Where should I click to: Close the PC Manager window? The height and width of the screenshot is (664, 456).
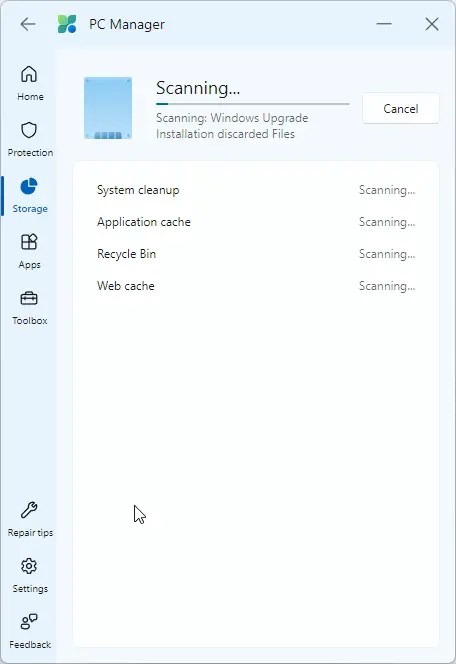(432, 24)
